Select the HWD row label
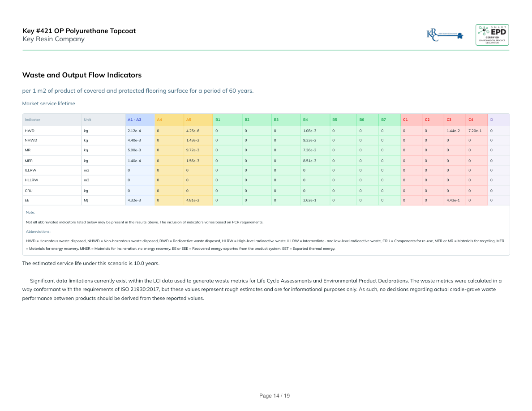This screenshot has height=411, width=532. pos(30,131)
